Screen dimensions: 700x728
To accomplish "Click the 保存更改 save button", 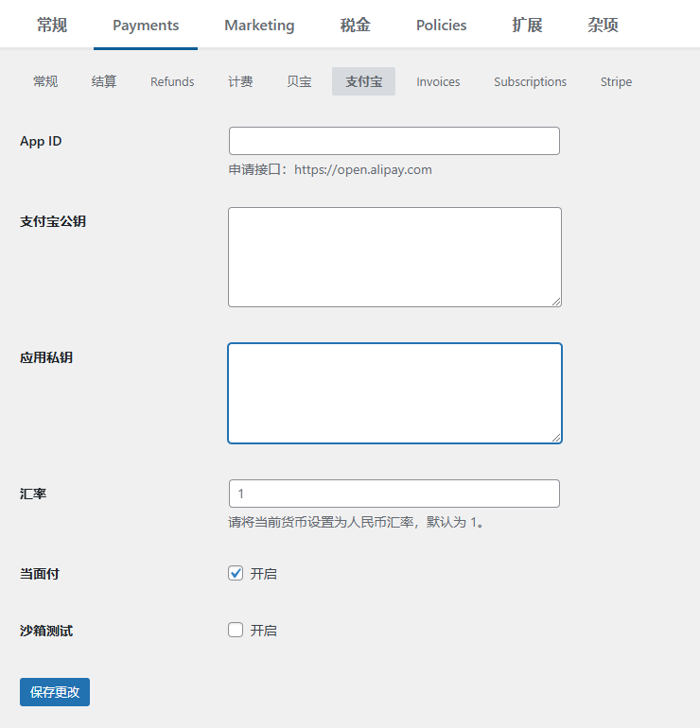I will [55, 692].
